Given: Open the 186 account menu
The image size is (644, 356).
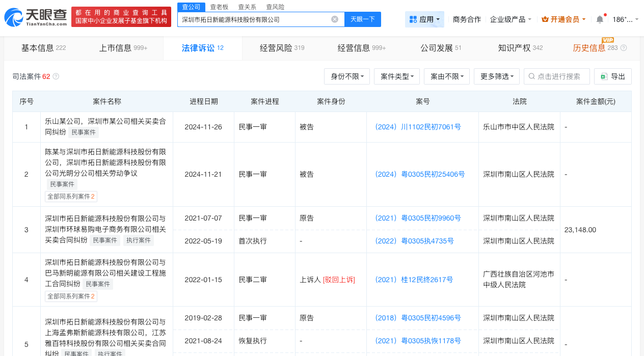Looking at the screenshot, I should pos(626,19).
